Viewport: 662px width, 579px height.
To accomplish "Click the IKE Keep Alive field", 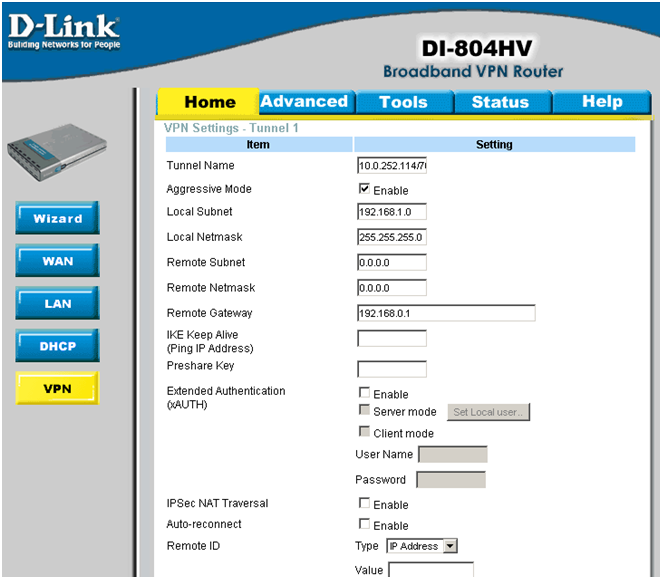I will click(x=392, y=338).
